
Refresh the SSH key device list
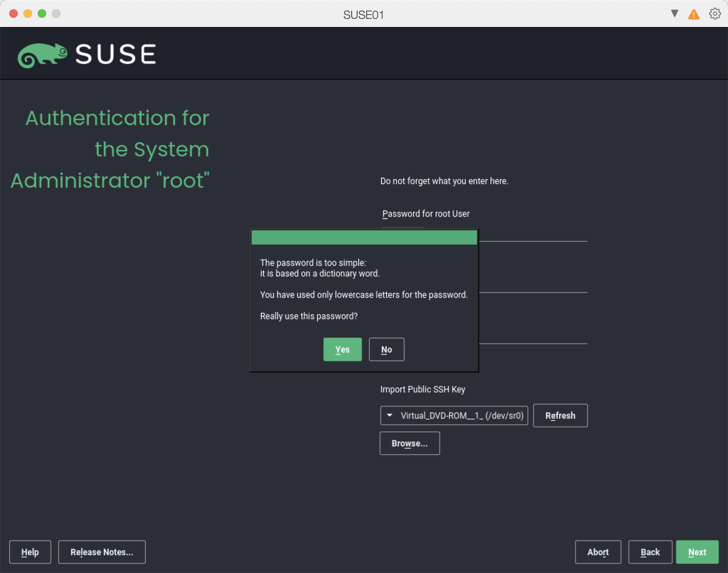[x=560, y=416]
